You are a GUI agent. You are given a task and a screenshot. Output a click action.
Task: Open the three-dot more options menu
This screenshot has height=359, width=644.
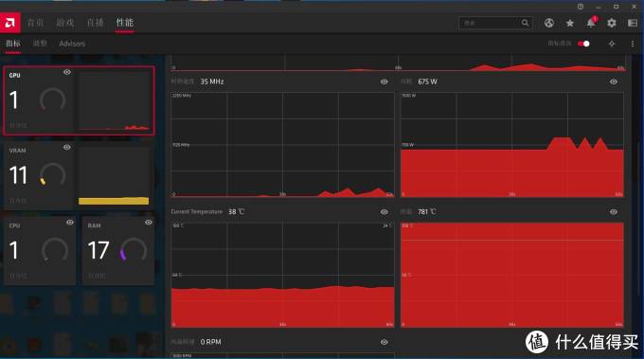633,44
